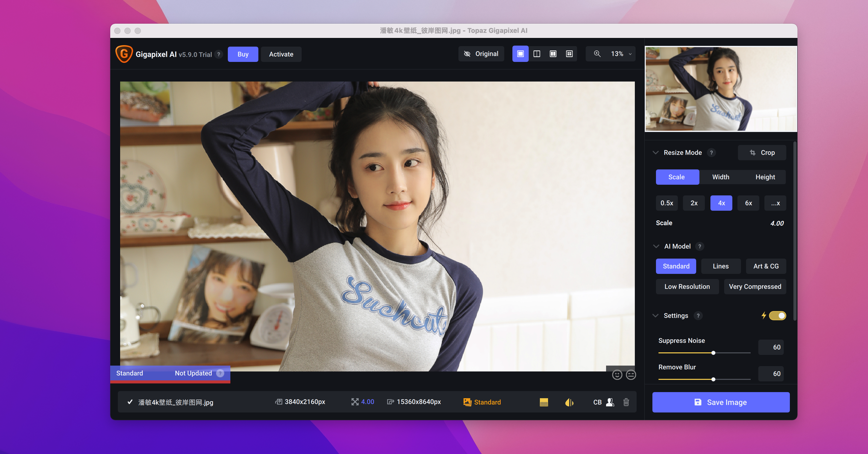Collapse the AI Model section

tap(656, 246)
